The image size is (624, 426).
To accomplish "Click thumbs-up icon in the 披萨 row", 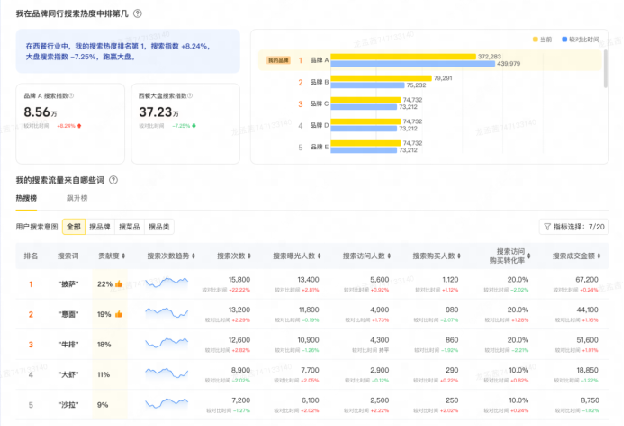I will 118,284.
